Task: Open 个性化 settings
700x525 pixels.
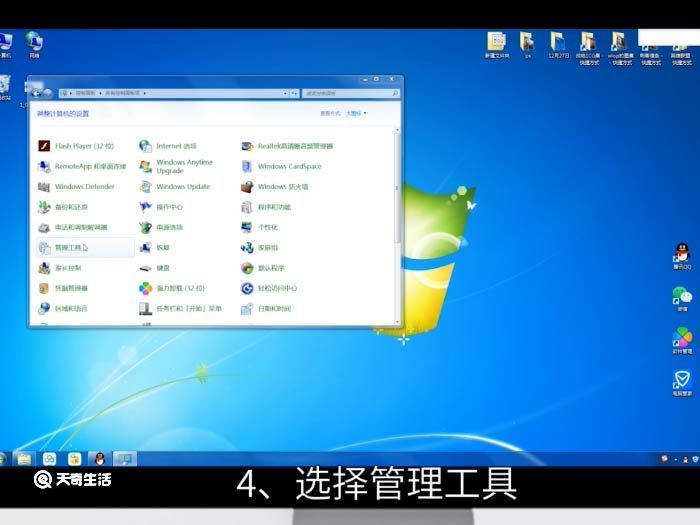Action: point(259,227)
